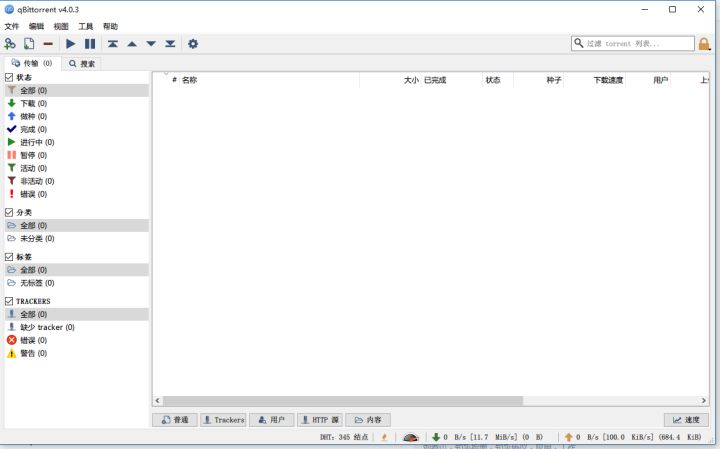The width and height of the screenshot is (720, 449).
Task: Move torrent to bottom of queue
Action: 170,44
